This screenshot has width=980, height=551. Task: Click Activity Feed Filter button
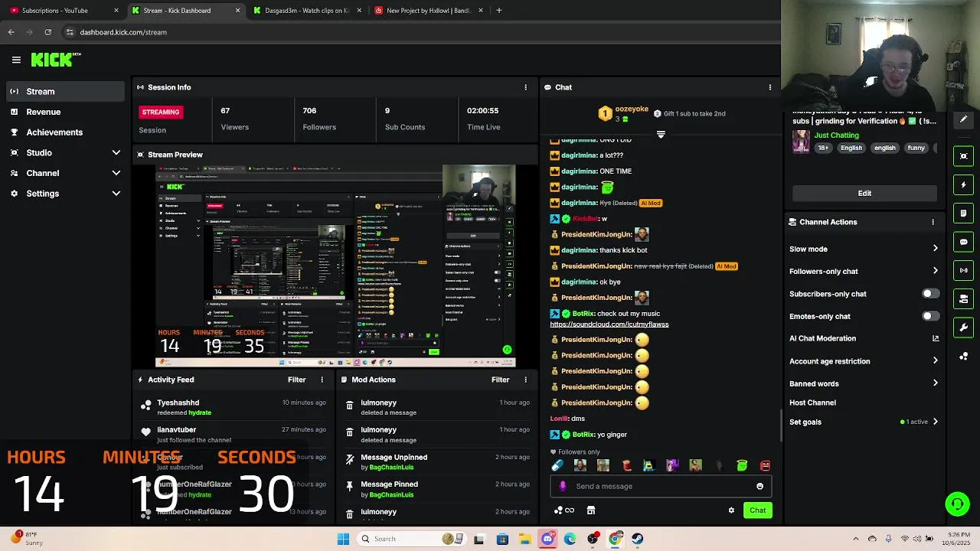[x=296, y=380]
